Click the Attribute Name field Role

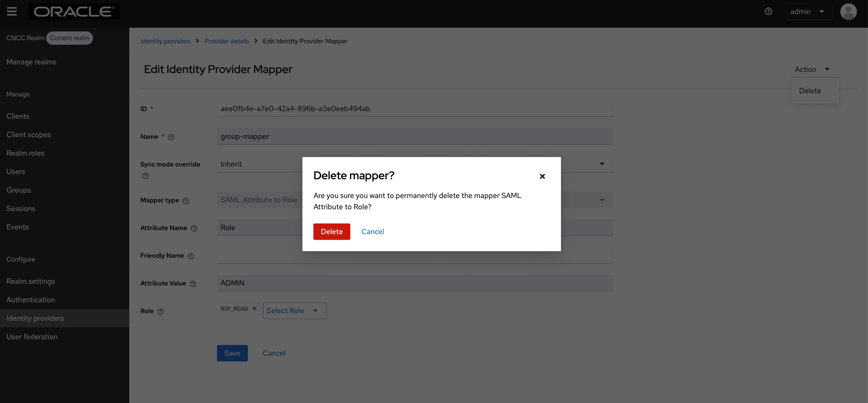click(415, 227)
